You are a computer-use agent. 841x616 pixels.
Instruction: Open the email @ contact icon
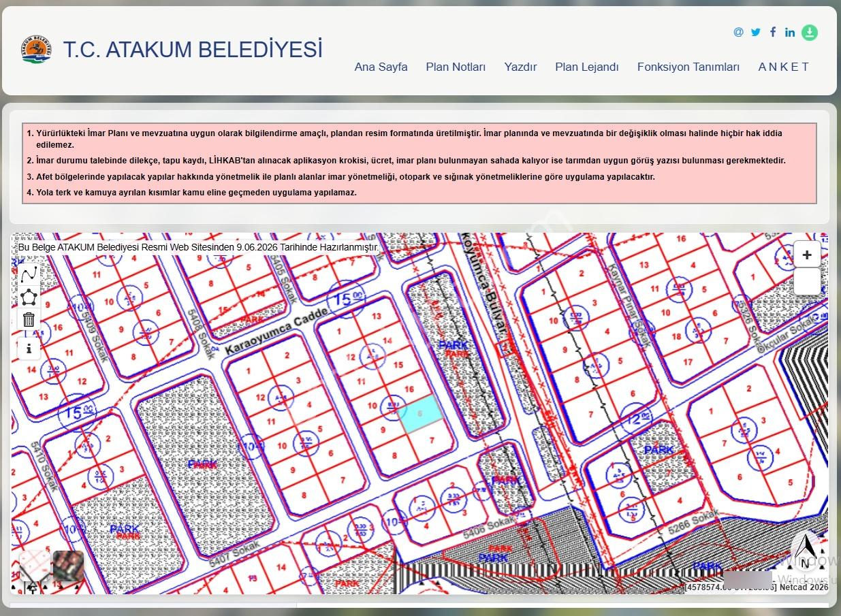tap(738, 32)
